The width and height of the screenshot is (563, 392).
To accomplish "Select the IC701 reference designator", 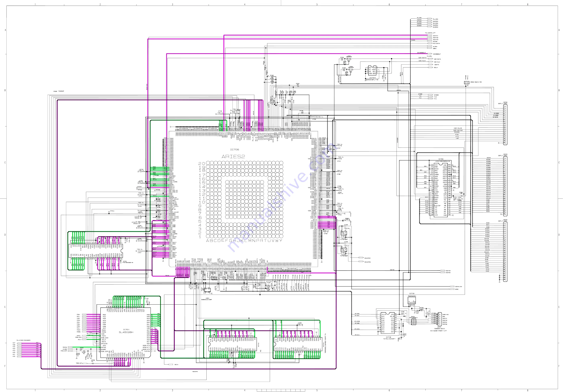I will [x=126, y=329].
